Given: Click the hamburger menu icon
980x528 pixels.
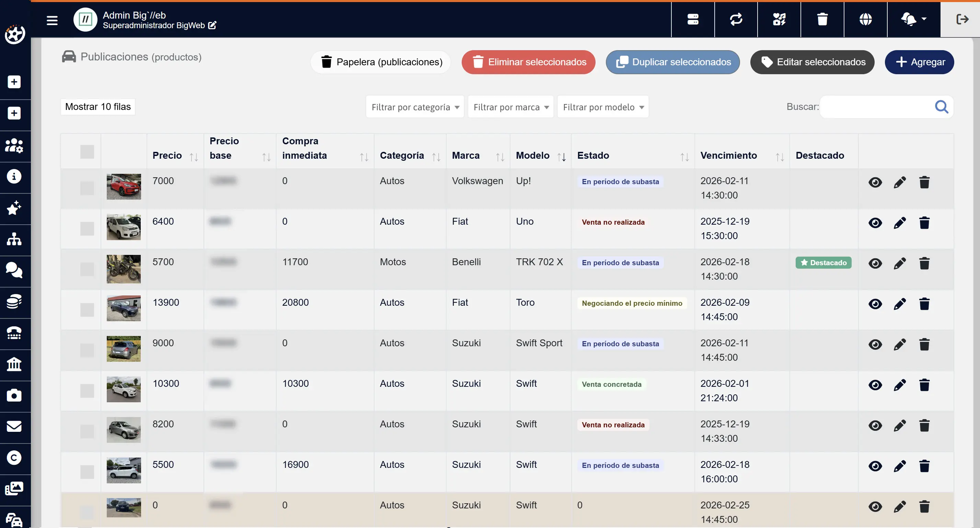Looking at the screenshot, I should click(52, 20).
